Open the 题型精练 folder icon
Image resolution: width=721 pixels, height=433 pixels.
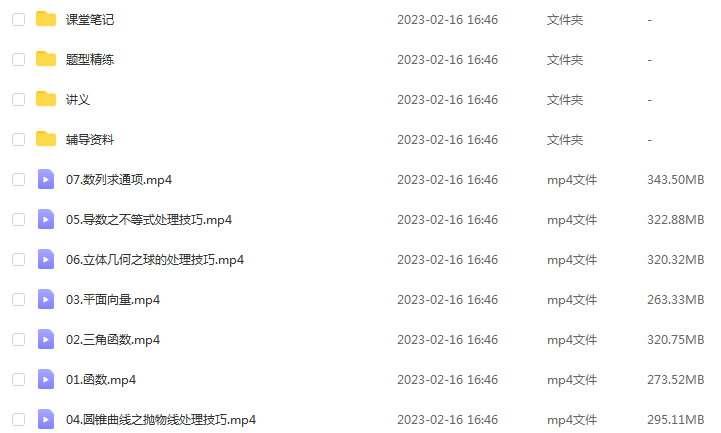[46, 59]
